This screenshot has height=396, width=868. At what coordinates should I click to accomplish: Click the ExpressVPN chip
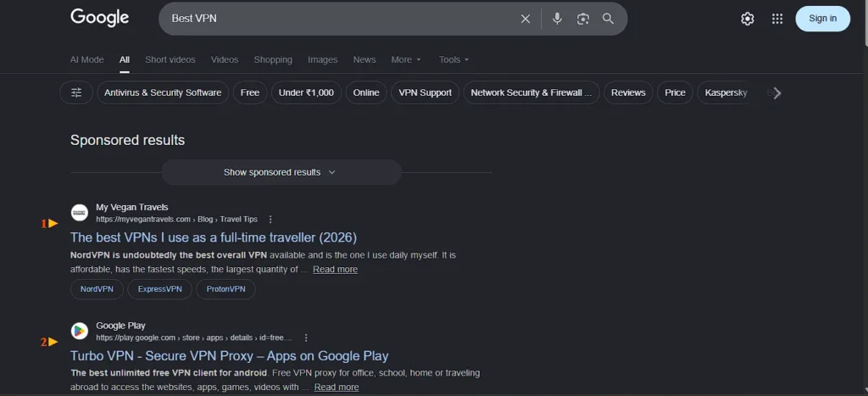[x=160, y=289]
